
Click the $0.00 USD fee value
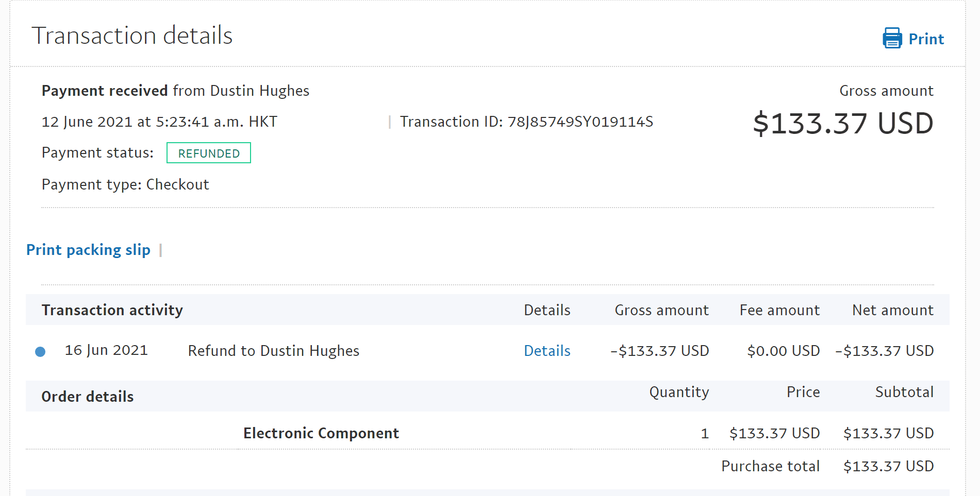pos(784,351)
